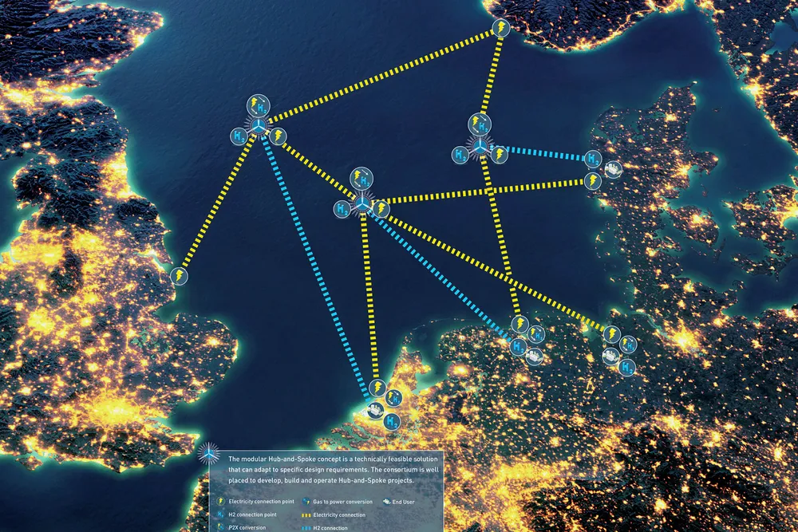Click lightning icon right of northeastern hub

pyautogui.click(x=500, y=154)
